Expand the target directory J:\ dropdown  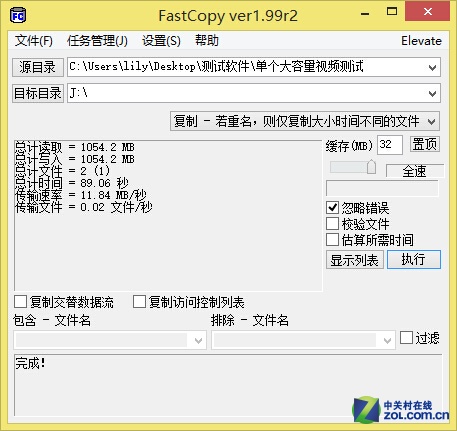point(432,94)
